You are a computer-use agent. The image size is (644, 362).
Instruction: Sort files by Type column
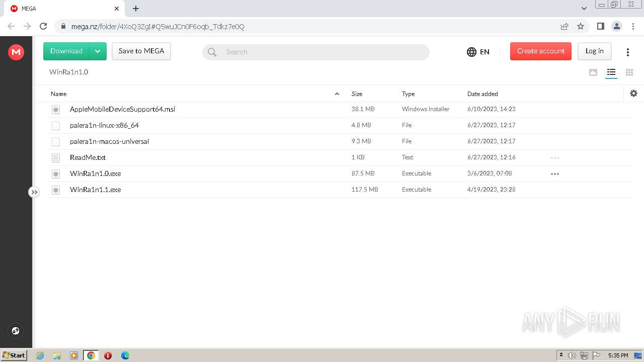pyautogui.click(x=408, y=94)
